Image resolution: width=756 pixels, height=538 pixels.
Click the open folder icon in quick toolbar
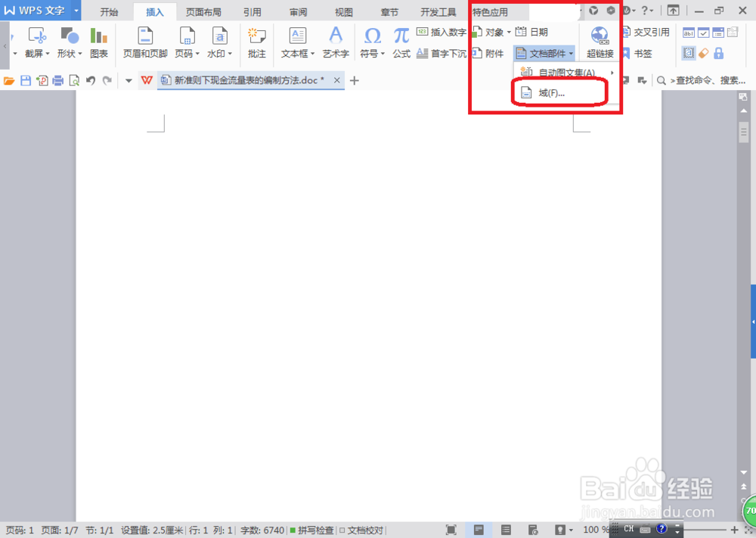click(x=8, y=80)
